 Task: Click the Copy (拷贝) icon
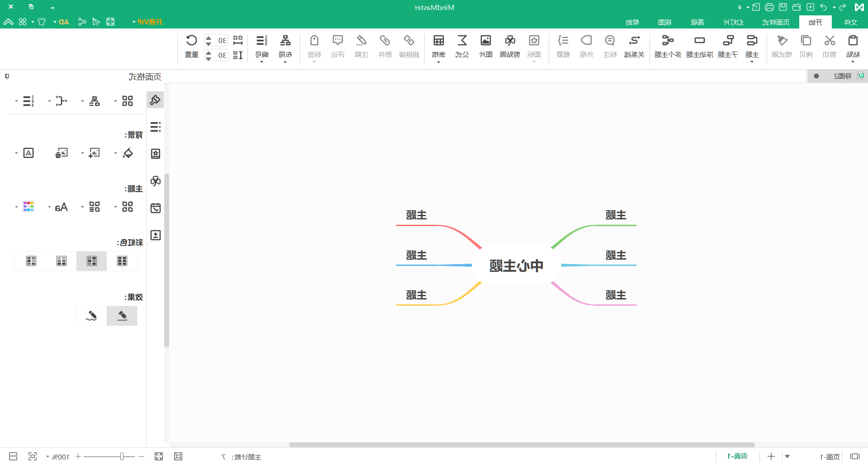pos(806,41)
